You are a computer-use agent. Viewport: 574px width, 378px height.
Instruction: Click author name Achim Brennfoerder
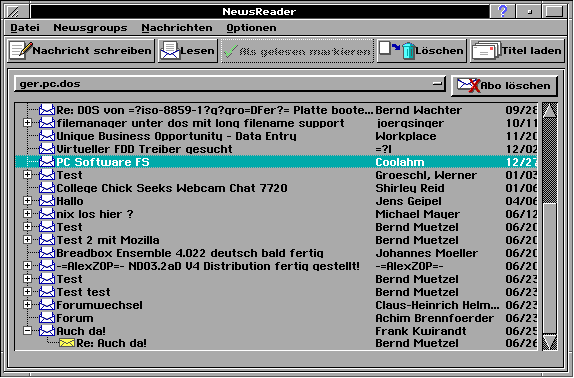(x=434, y=318)
